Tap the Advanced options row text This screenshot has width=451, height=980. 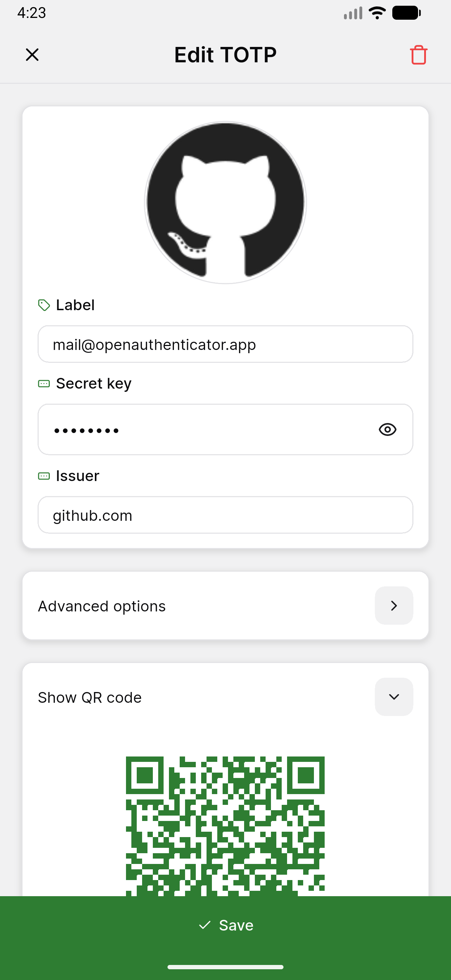(102, 606)
